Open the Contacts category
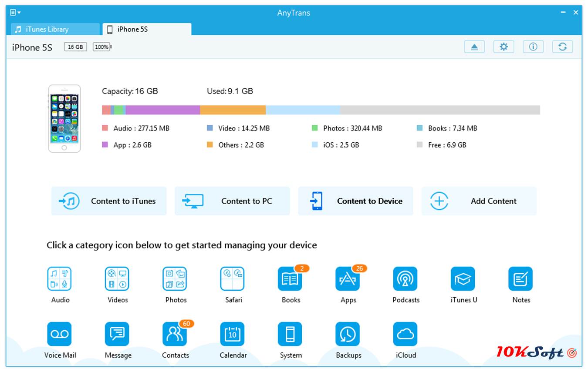Image resolution: width=588 pixels, height=372 pixels. 175,334
